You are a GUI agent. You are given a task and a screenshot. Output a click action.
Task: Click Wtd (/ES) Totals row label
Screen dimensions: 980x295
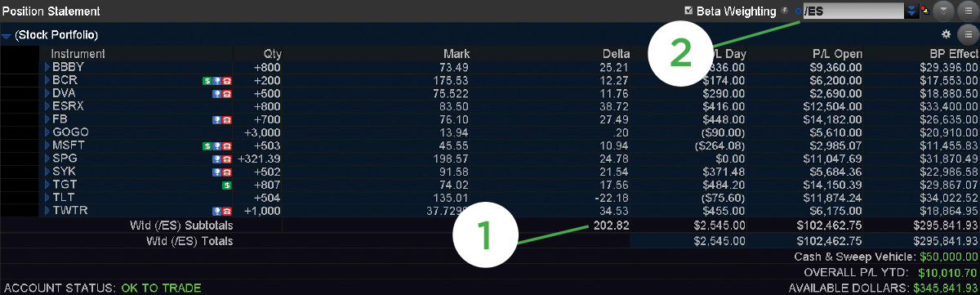[x=189, y=241]
